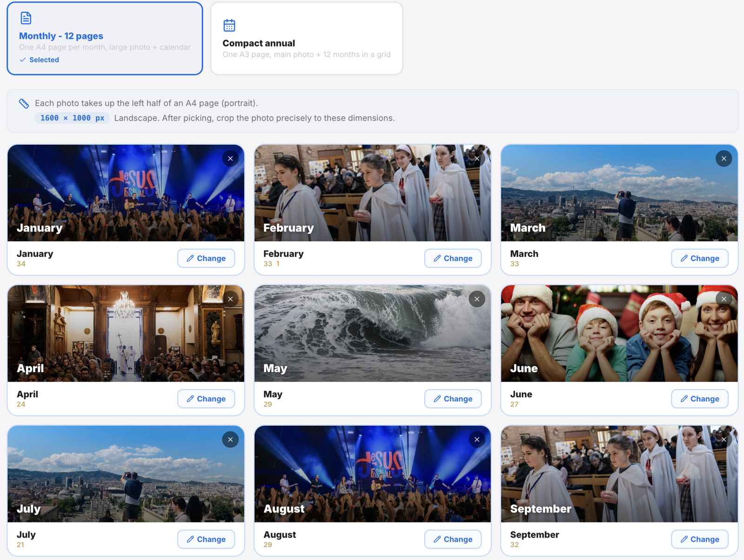Open the June Santa hats thumbnail
Screen dimensions: 744x560
point(619,334)
